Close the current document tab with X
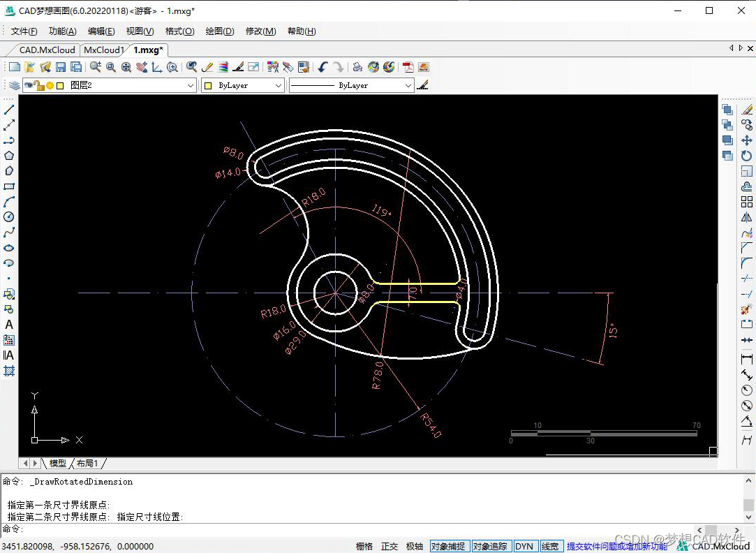The image size is (756, 553). click(750, 48)
